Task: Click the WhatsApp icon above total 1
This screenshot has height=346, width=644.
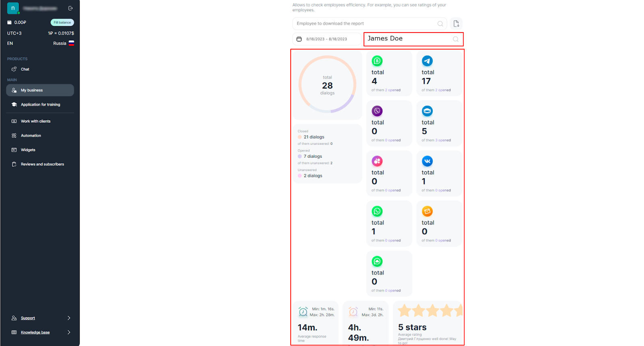Action: [x=377, y=211]
